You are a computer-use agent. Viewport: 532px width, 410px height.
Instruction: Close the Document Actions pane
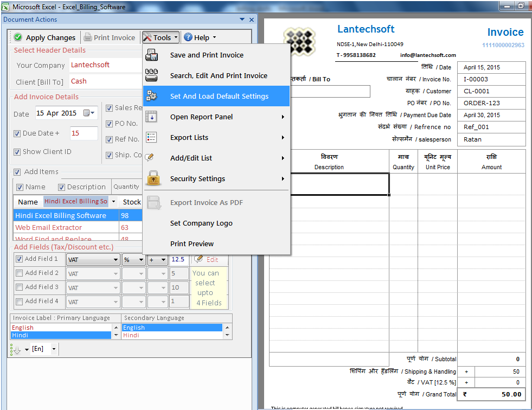point(252,20)
